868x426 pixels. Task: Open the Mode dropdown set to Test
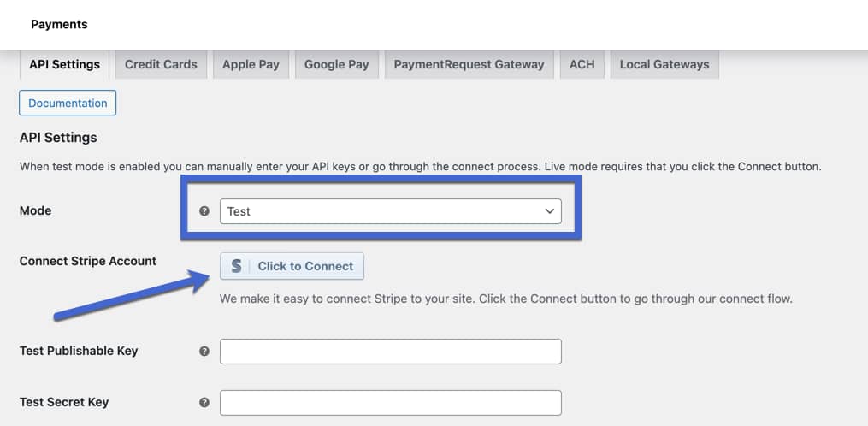pyautogui.click(x=390, y=211)
